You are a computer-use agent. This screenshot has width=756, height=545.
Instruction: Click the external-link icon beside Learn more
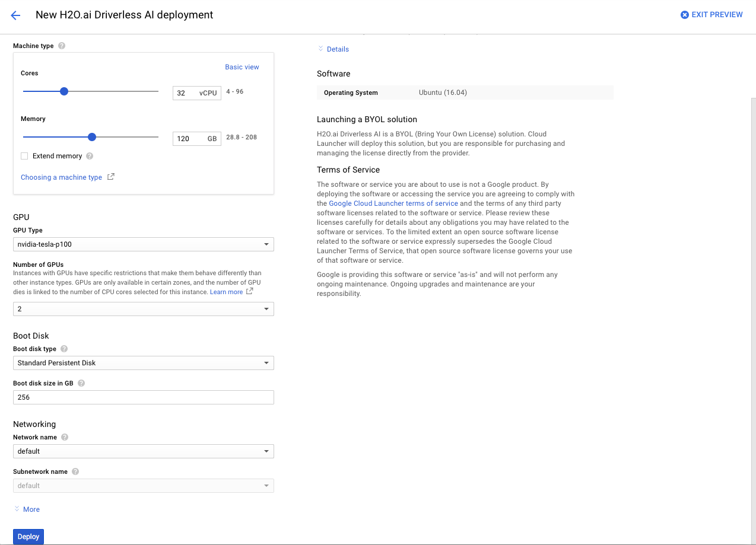(248, 291)
